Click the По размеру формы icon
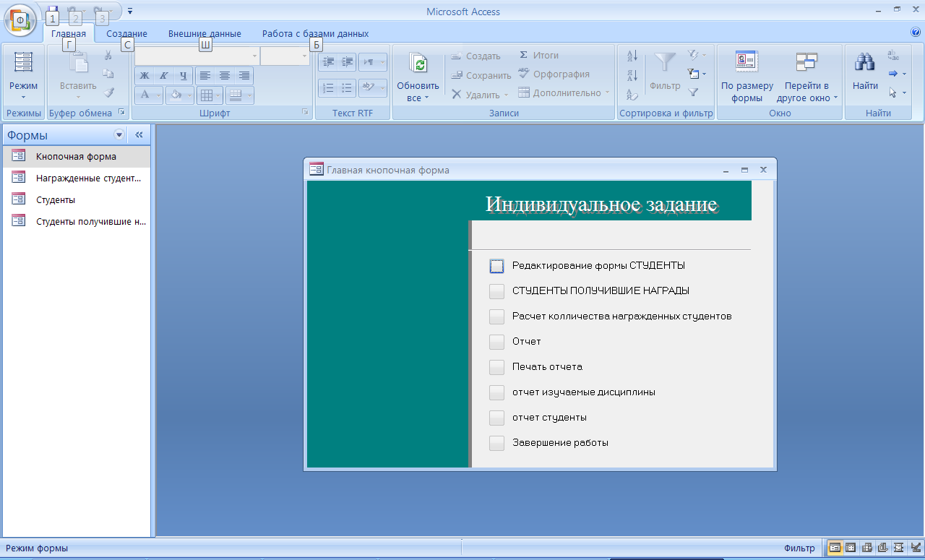The height and width of the screenshot is (560, 925). (x=747, y=64)
